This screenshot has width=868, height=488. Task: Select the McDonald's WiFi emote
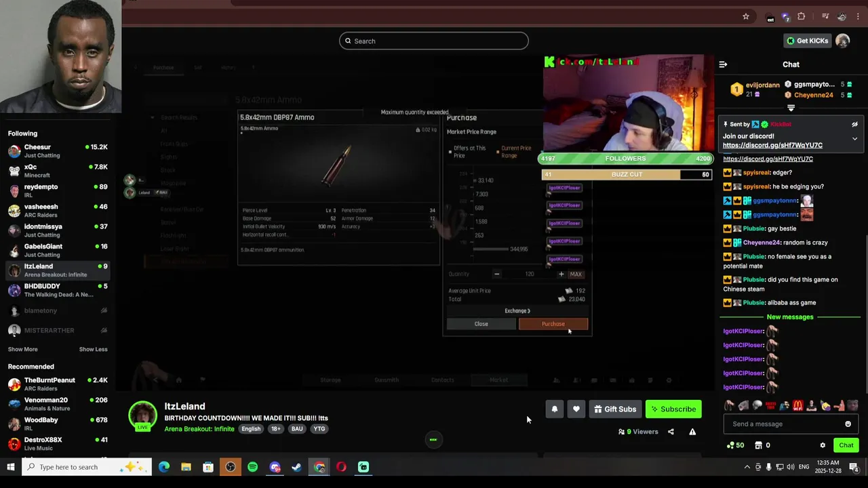point(798,406)
